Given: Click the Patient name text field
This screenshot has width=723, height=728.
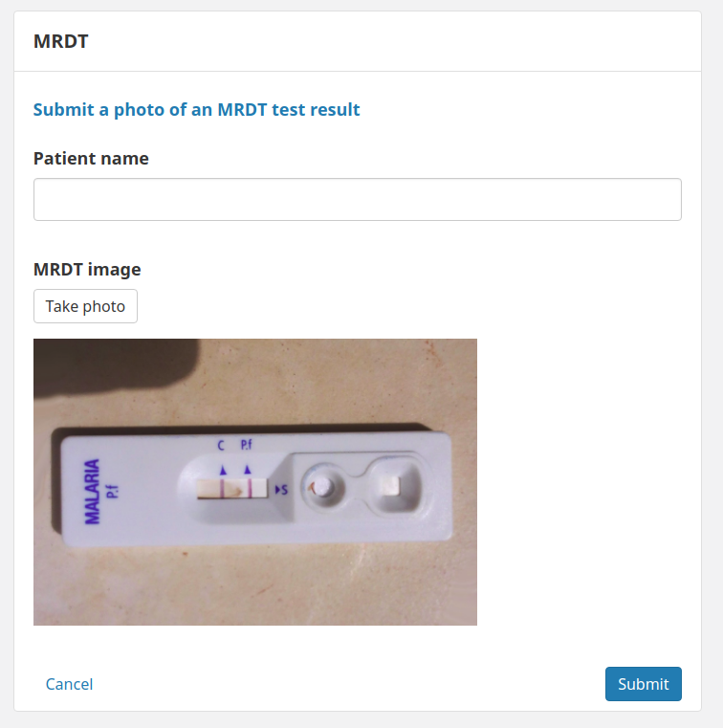Looking at the screenshot, I should (358, 199).
